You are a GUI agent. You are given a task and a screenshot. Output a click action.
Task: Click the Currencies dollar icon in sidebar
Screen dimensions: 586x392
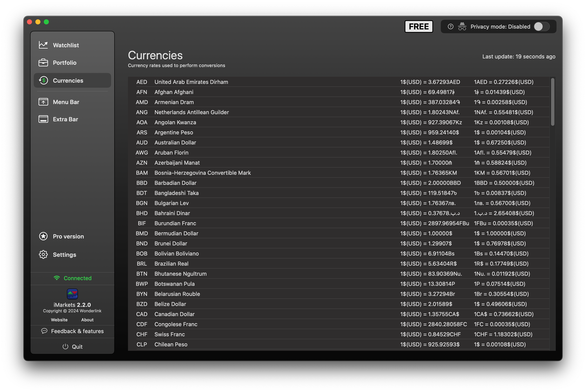tap(43, 81)
